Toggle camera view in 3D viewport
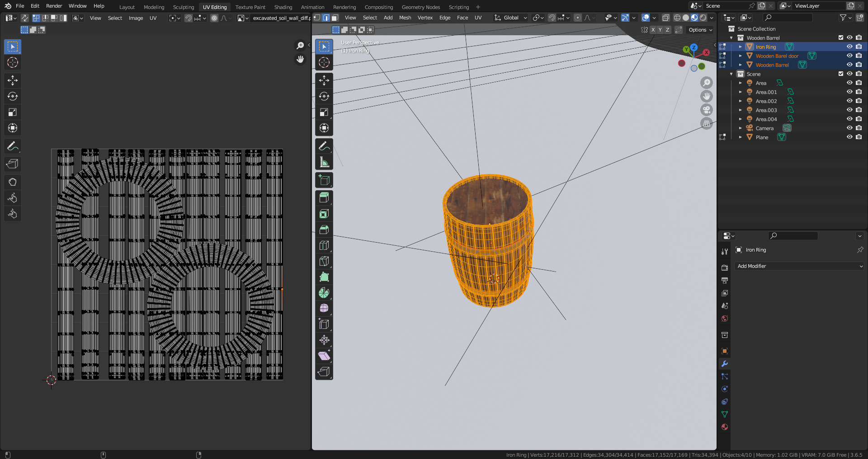Screen dimensions: 868x459 (x=707, y=110)
